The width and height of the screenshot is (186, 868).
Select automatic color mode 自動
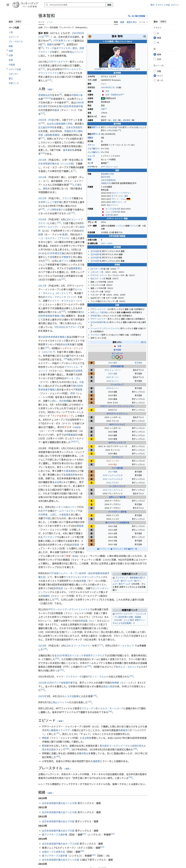click(155, 71)
